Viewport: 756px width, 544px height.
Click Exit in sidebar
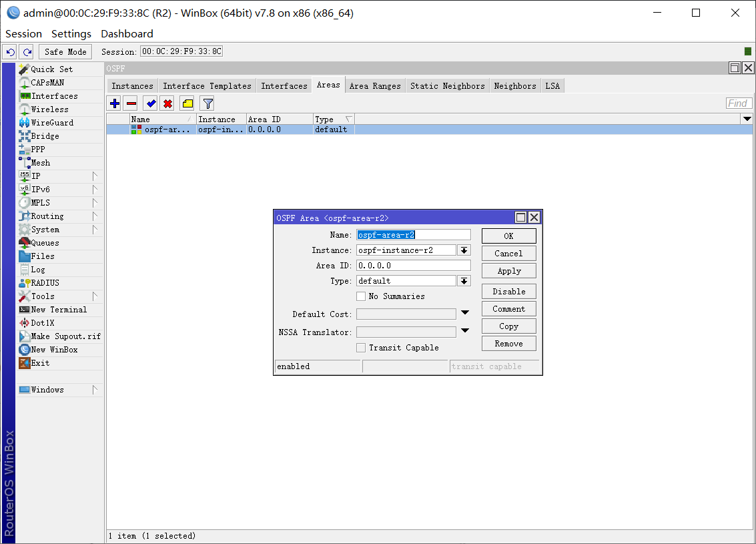[60, 363]
